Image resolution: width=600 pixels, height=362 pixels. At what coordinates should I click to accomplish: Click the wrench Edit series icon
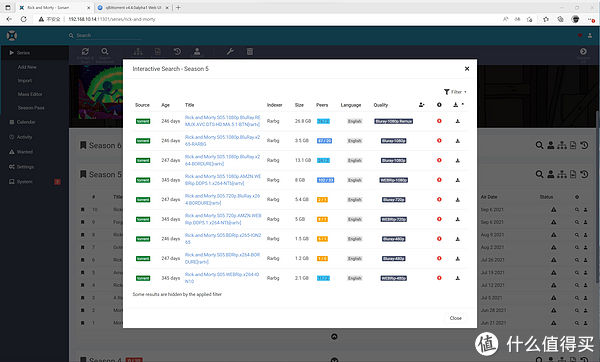tap(230, 52)
